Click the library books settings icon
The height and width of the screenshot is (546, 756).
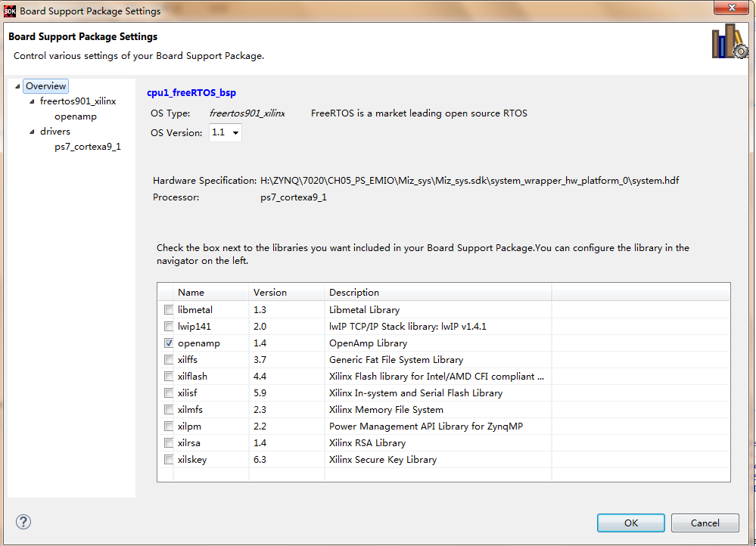730,42
